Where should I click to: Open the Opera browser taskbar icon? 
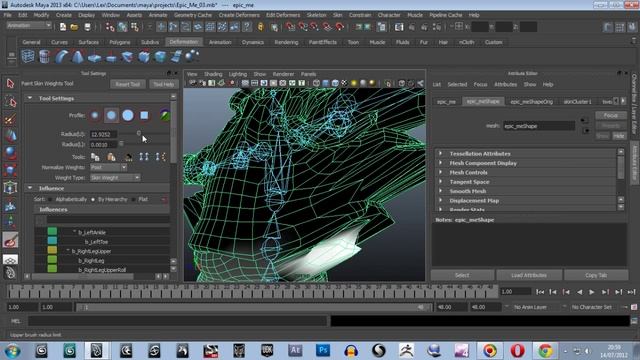(x=518, y=351)
